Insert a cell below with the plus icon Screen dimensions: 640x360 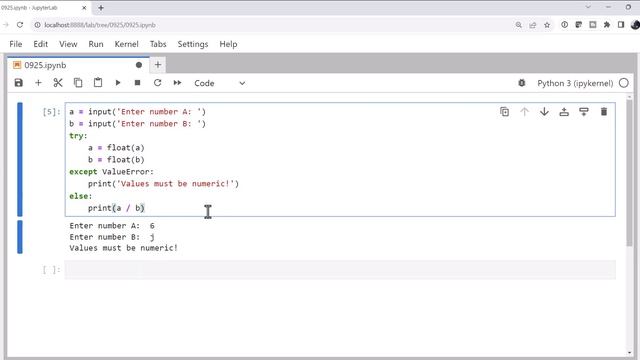(38, 83)
